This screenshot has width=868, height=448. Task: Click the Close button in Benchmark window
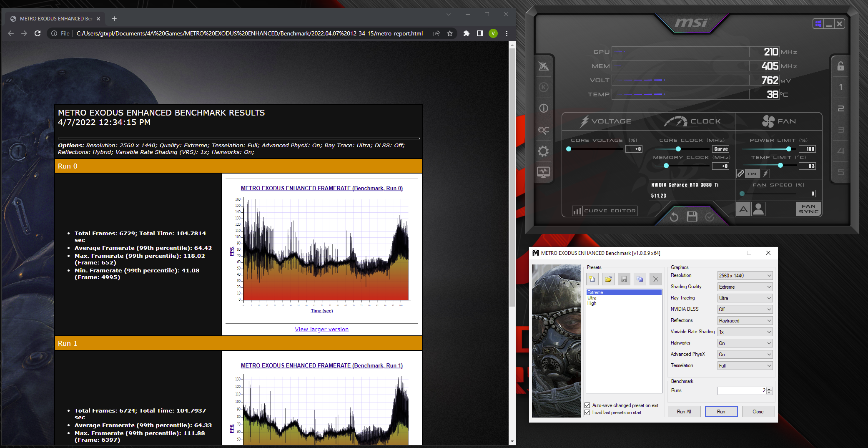pyautogui.click(x=758, y=412)
